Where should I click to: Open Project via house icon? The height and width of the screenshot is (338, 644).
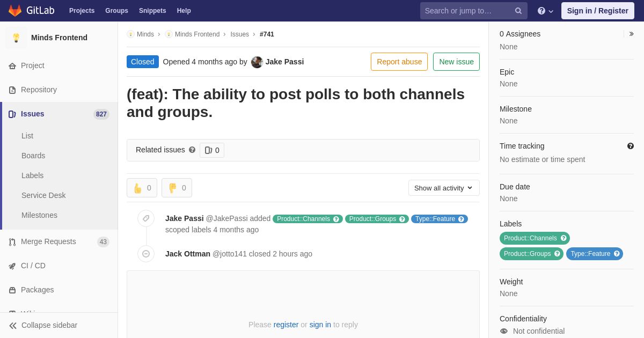12,66
